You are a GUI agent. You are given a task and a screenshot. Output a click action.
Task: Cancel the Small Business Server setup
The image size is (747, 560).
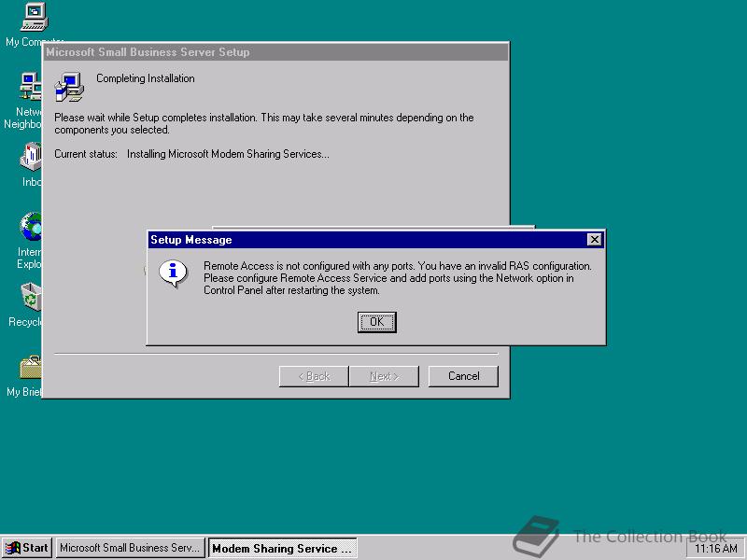tap(462, 376)
